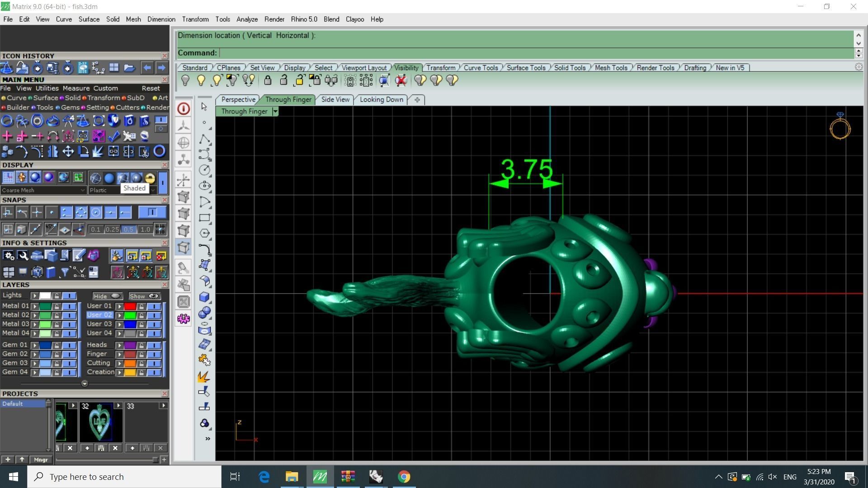Toggle visibility of the Gem 02 layer
This screenshot has height=488, width=868.
click(x=69, y=354)
